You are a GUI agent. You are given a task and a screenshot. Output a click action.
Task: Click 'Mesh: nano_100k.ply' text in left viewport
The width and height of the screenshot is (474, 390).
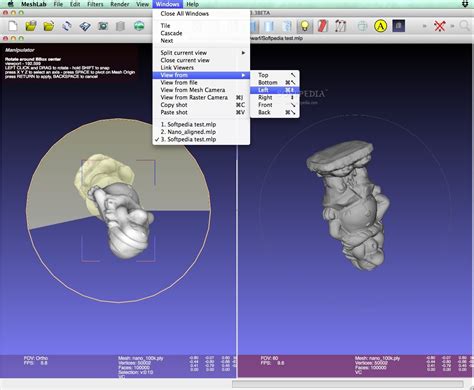pyautogui.click(x=140, y=358)
